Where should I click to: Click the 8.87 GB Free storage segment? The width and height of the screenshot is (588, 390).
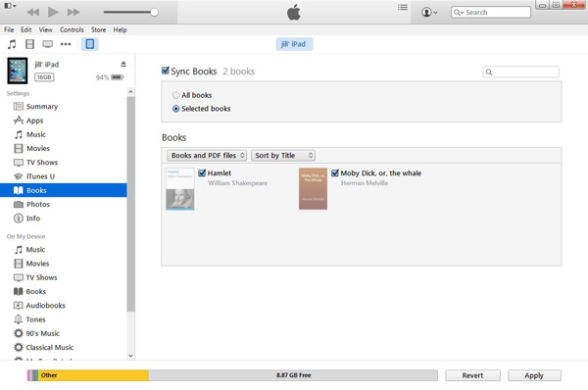[293, 375]
